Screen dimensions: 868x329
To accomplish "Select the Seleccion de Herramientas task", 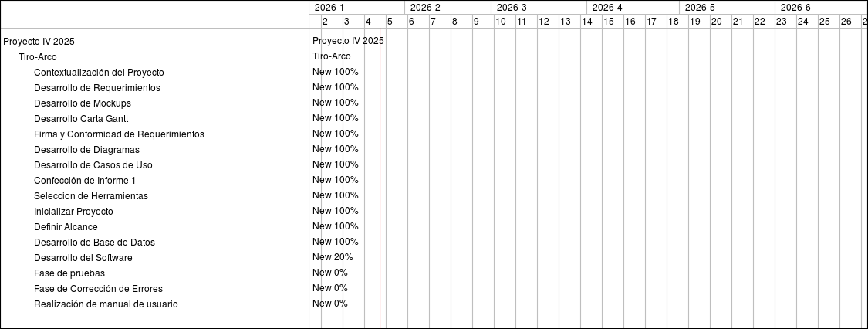I will pyautogui.click(x=91, y=196).
